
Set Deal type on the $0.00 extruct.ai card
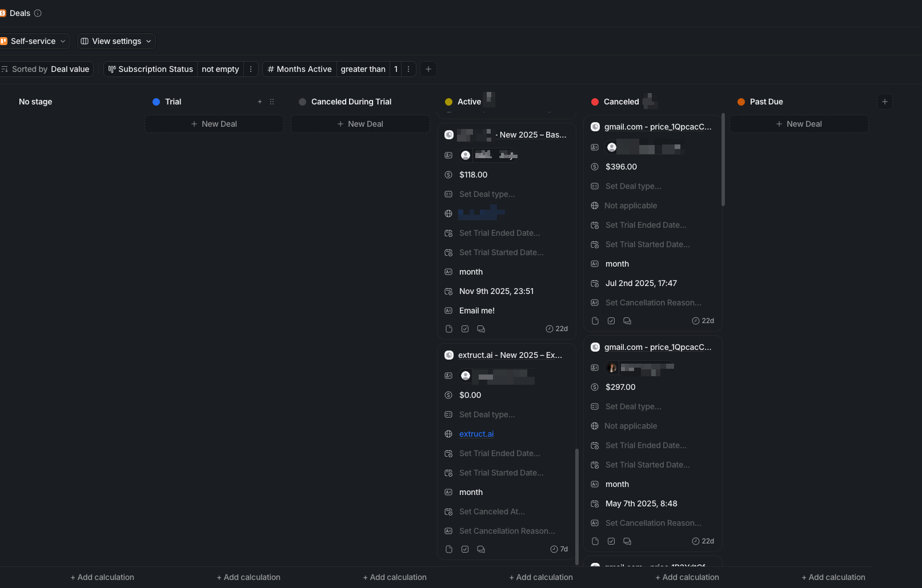pos(487,414)
